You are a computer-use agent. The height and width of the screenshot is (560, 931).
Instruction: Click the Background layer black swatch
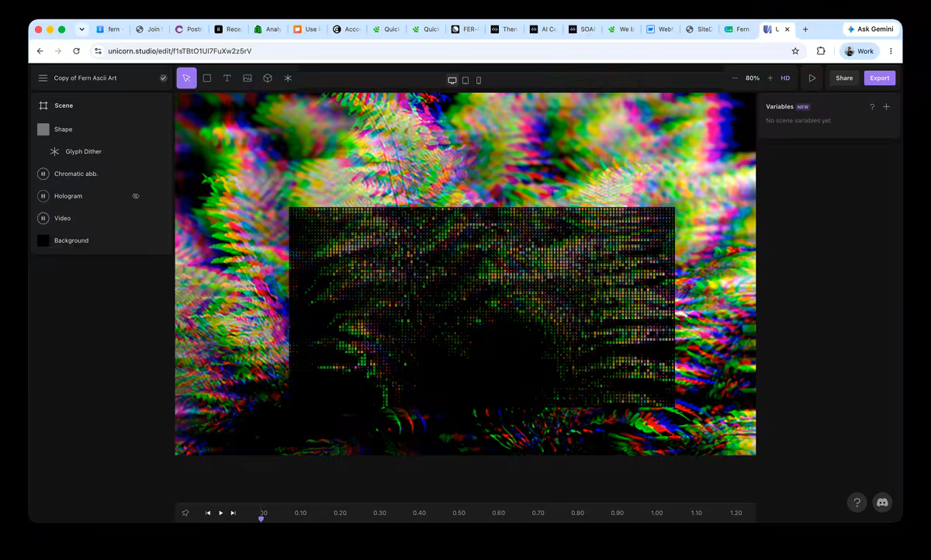pyautogui.click(x=43, y=240)
